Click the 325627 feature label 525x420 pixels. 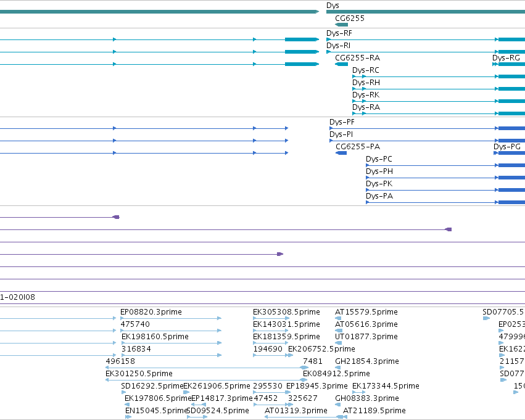(303, 398)
